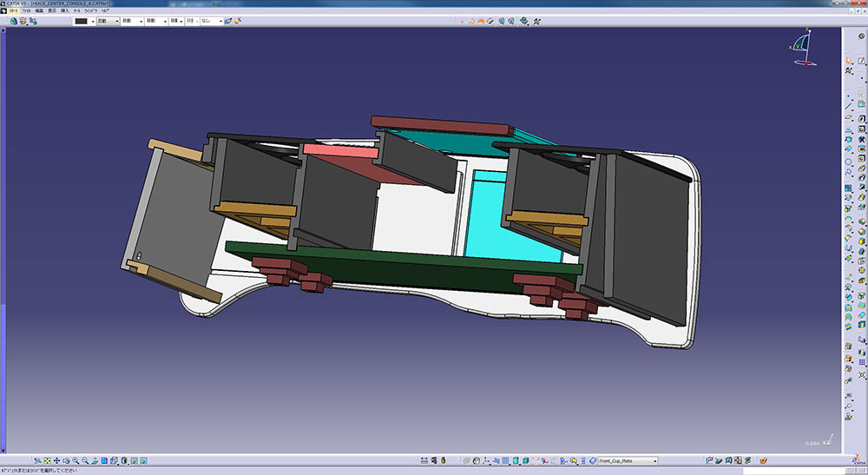Click the compass in the top-right corner
The image size is (868, 475).
804,49
